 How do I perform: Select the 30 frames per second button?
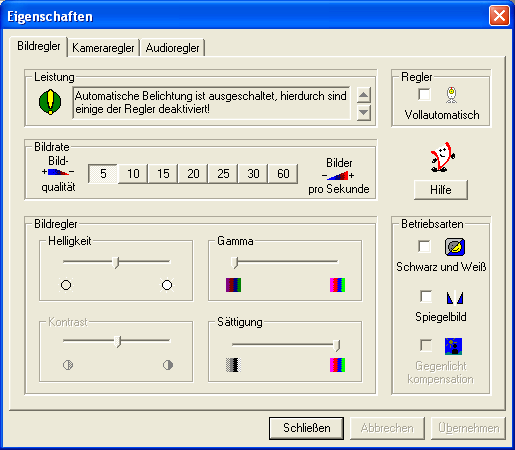click(253, 174)
